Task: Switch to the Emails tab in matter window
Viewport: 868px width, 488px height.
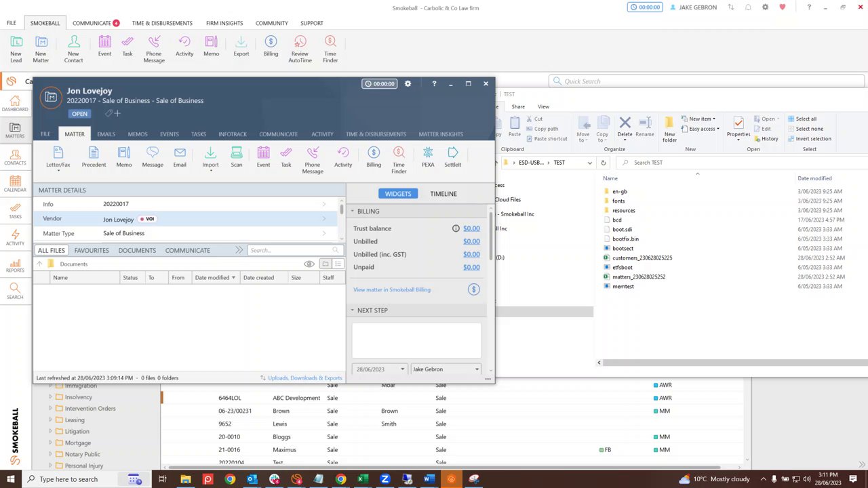Action: [106, 134]
